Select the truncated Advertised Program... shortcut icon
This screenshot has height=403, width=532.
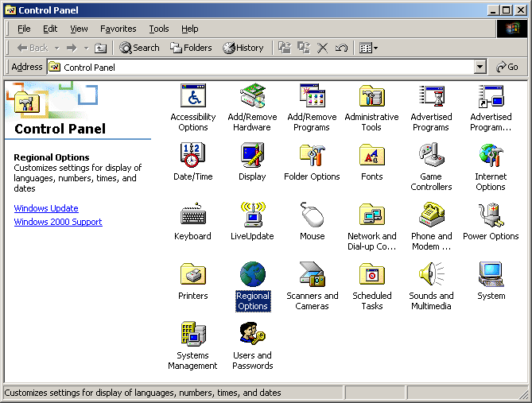point(491,96)
